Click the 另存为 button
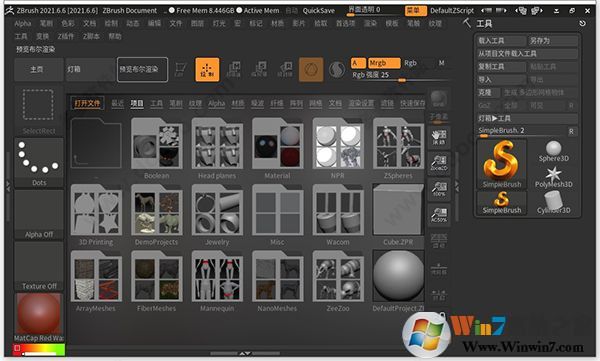This screenshot has width=600, height=361. 553,41
